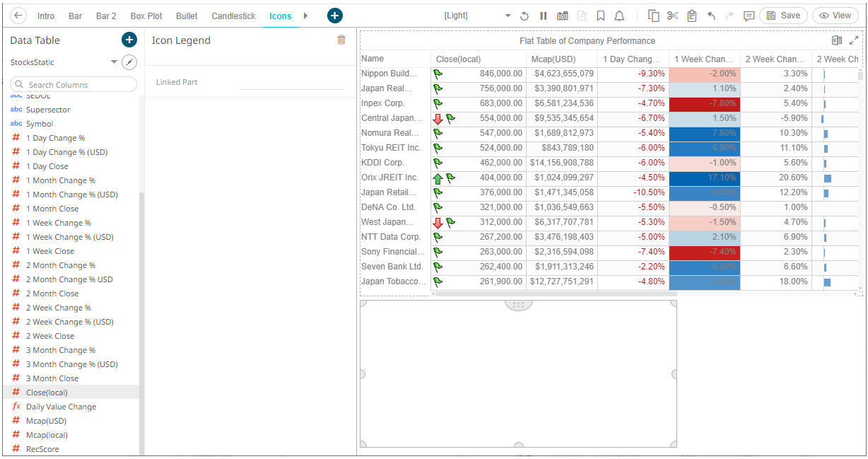Click the red down arrow for Central Japan

(438, 119)
